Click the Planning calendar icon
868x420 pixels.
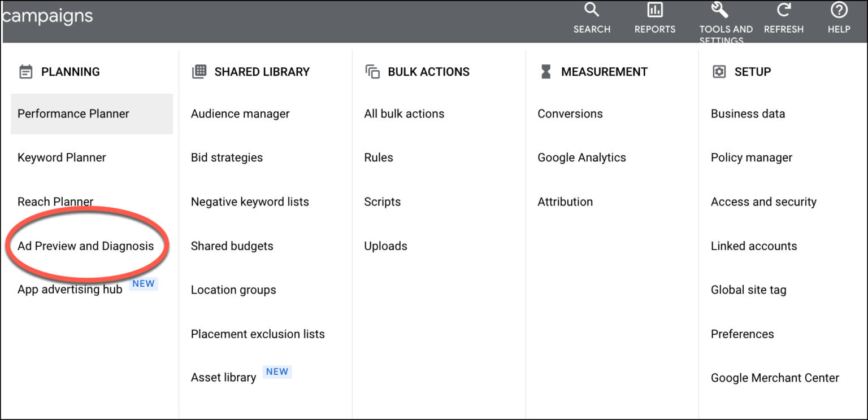pyautogui.click(x=25, y=72)
